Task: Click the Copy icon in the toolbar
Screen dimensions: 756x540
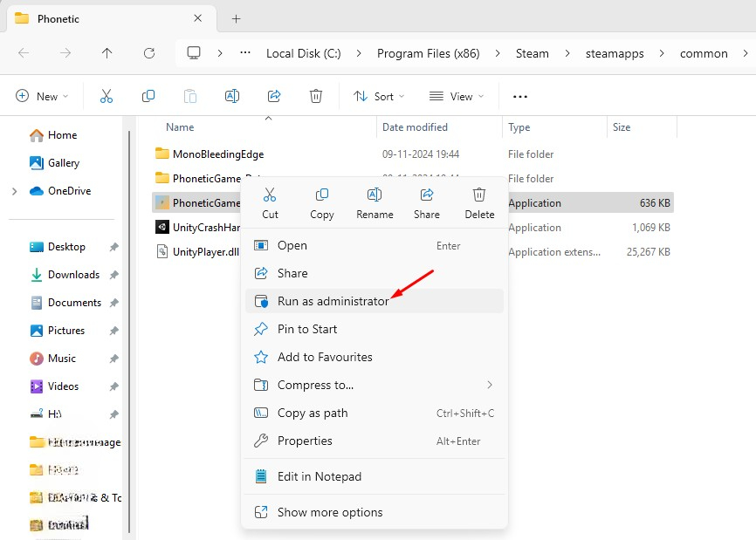Action: click(148, 96)
